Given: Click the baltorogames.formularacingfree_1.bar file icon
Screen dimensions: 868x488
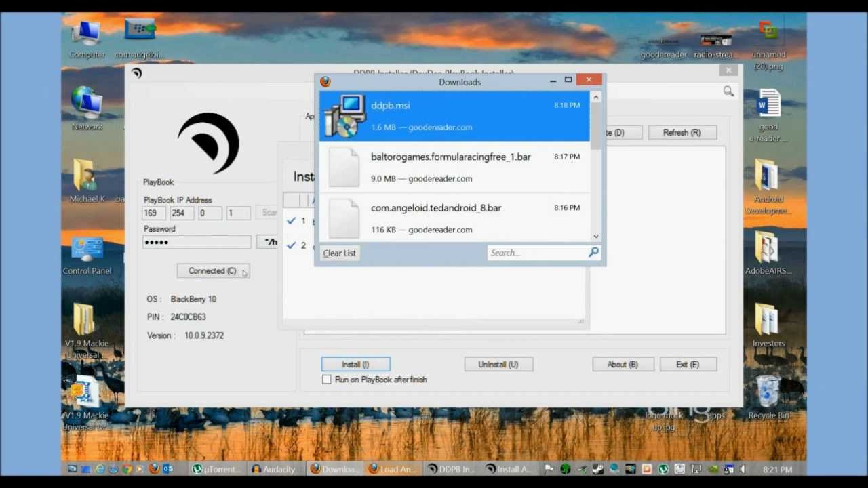Looking at the screenshot, I should 344,167.
